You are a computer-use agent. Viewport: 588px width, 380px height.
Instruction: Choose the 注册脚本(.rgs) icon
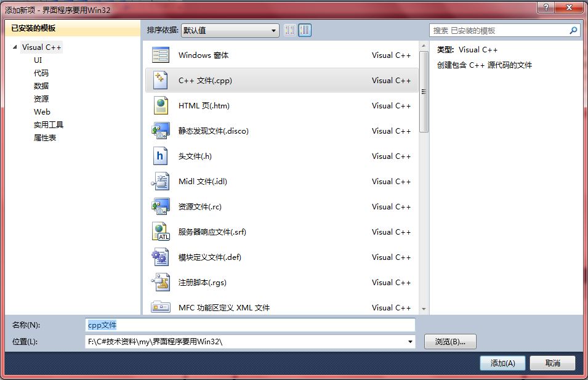[x=161, y=282]
